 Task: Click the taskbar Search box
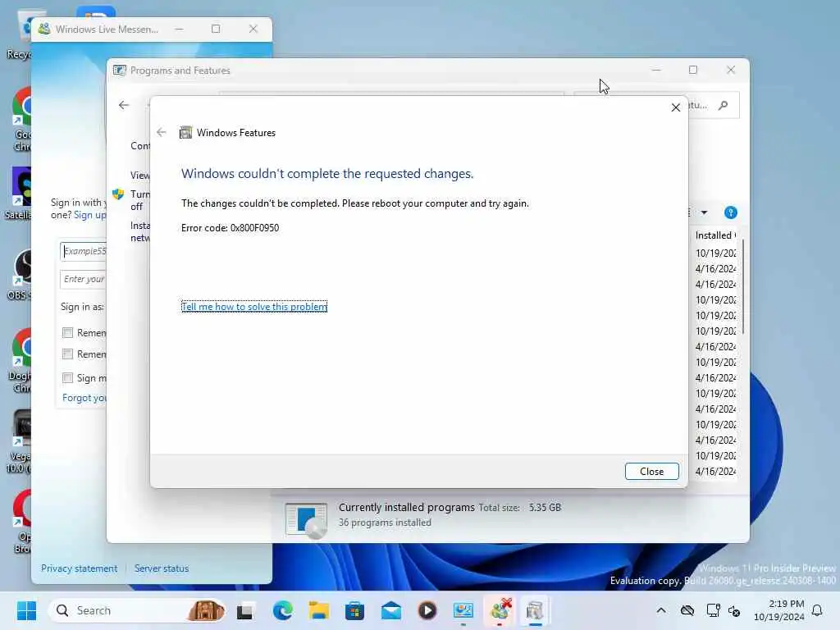pos(137,610)
